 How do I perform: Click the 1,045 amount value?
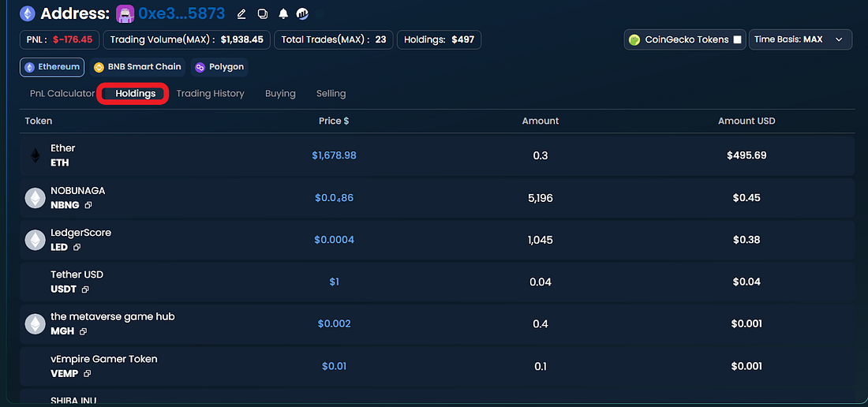pyautogui.click(x=541, y=240)
